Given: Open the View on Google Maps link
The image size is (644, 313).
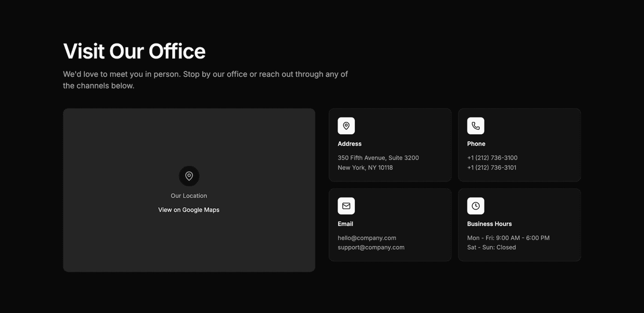Looking at the screenshot, I should 189,210.
